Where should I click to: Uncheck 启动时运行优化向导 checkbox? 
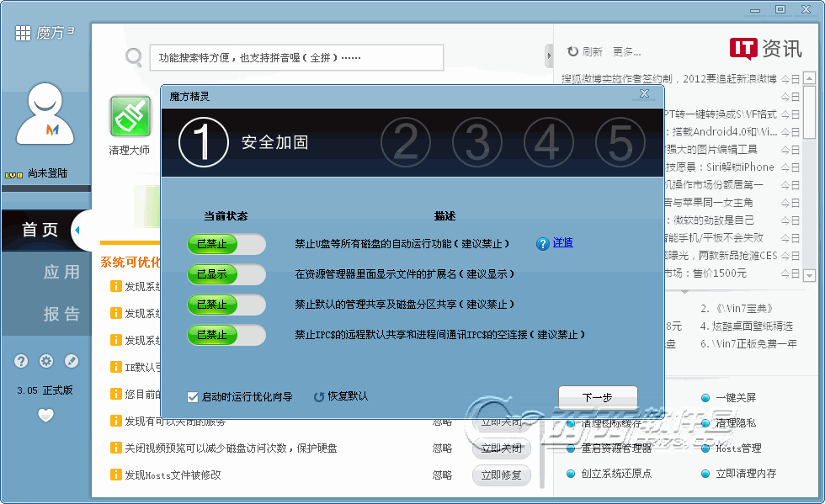[193, 397]
